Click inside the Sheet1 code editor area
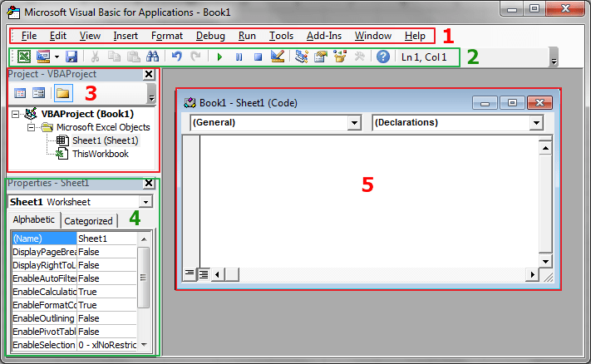The image size is (591, 364). pos(369,202)
